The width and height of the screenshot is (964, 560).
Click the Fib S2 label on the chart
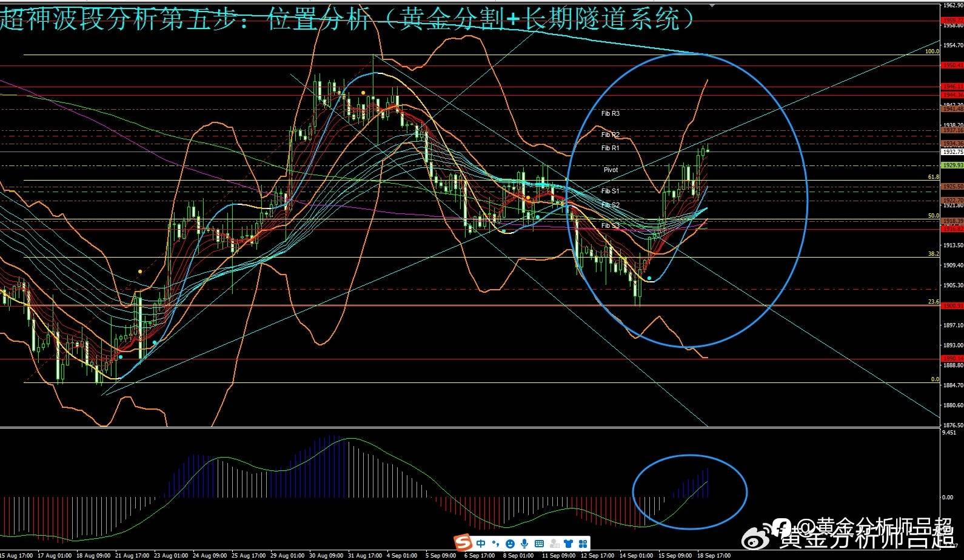point(611,205)
